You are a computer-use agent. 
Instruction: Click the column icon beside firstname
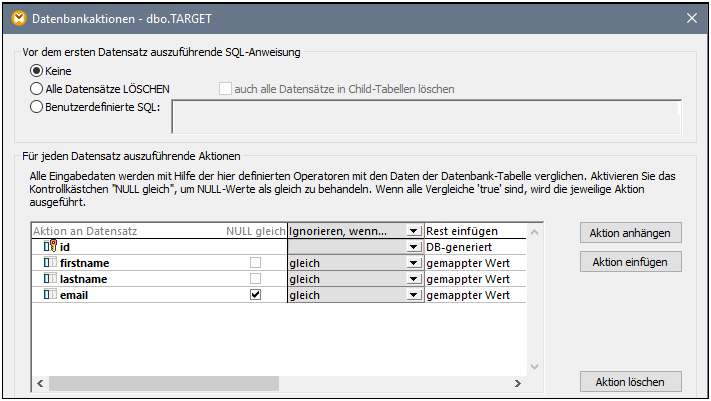click(50, 262)
